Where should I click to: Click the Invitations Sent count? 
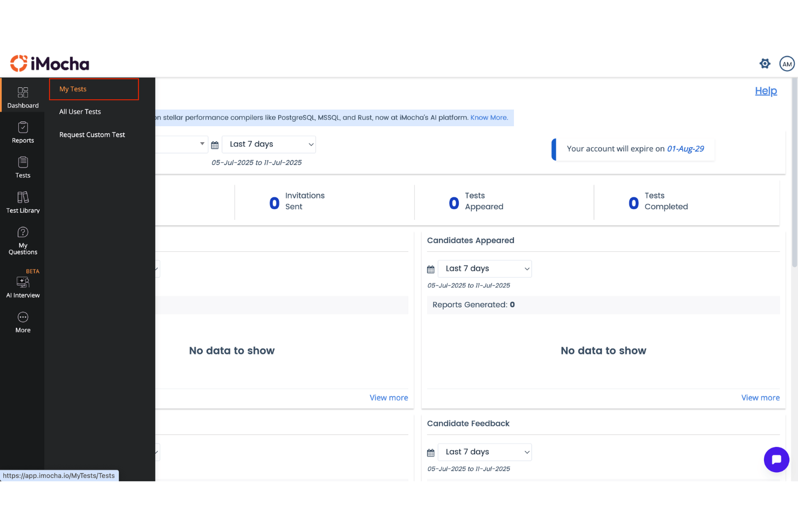[x=274, y=203]
